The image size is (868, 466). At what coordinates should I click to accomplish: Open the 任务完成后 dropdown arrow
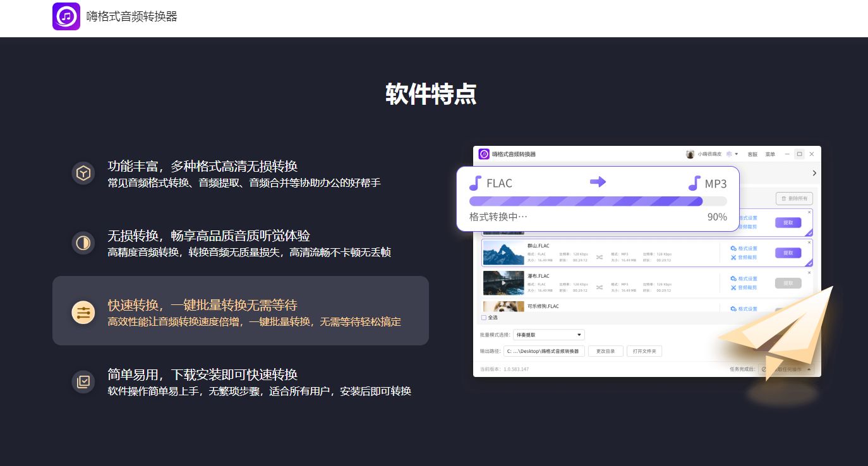coord(809,369)
